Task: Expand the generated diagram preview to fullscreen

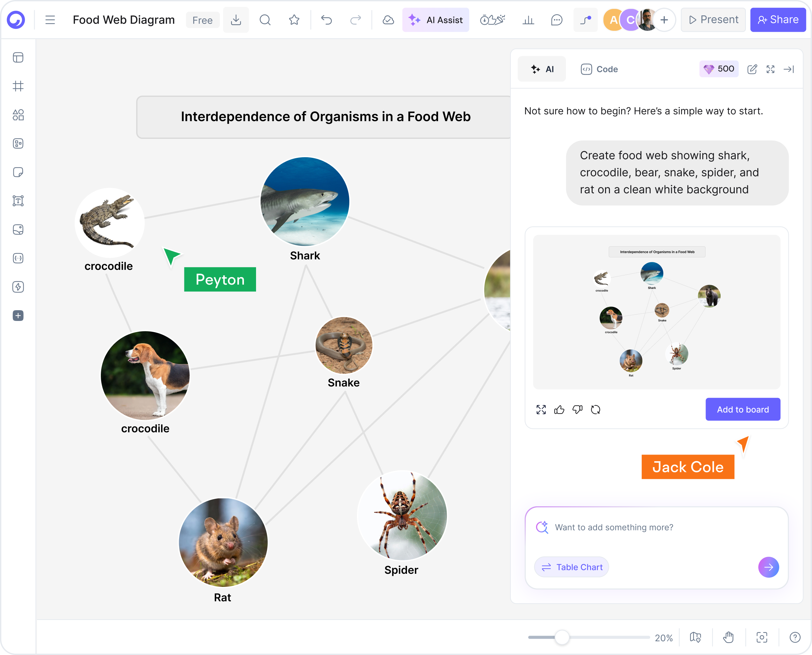Action: (541, 410)
